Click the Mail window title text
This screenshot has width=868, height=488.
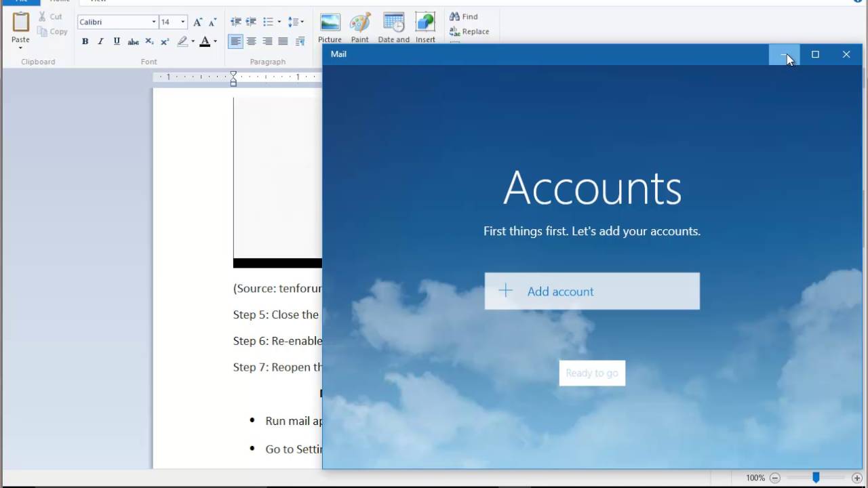[338, 54]
